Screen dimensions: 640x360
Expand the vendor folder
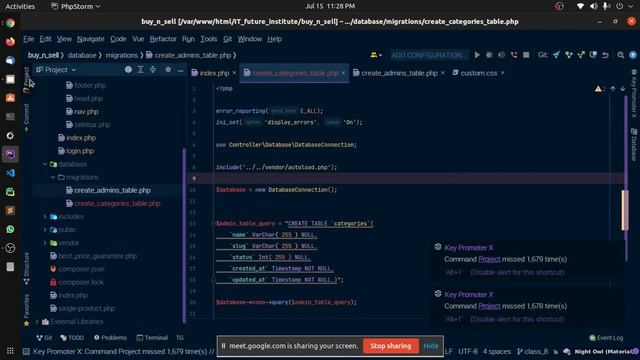click(x=45, y=242)
